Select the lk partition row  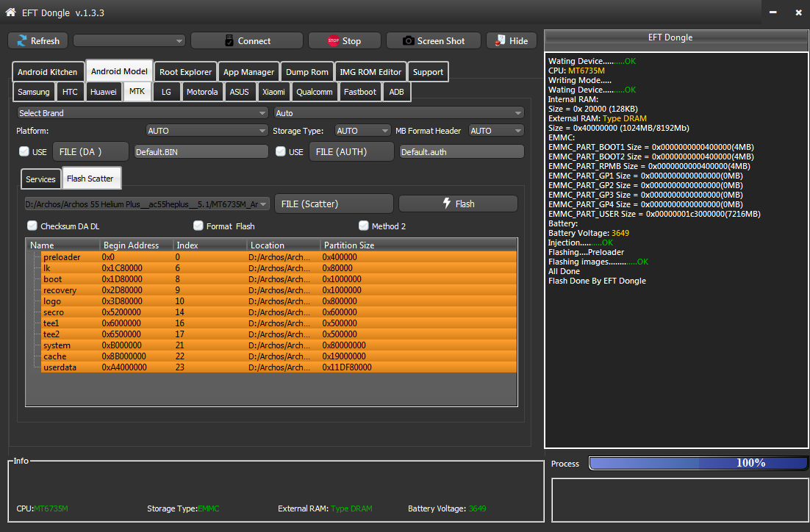[x=279, y=268]
